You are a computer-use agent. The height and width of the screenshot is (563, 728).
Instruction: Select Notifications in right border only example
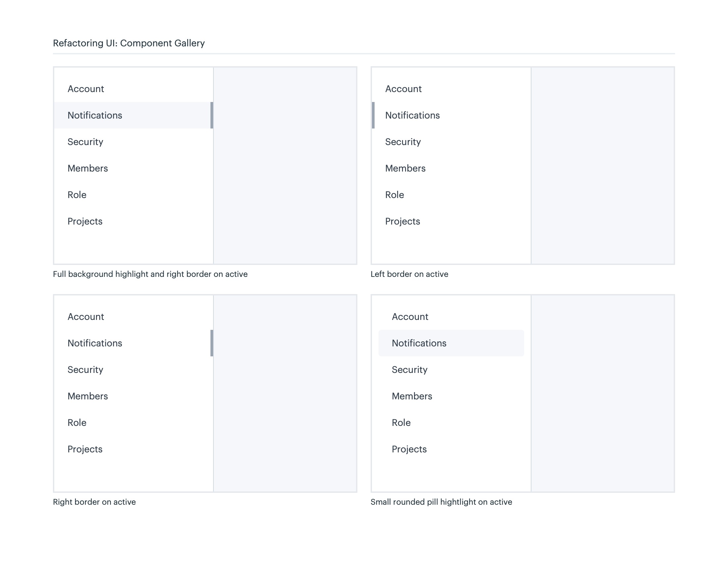click(95, 343)
